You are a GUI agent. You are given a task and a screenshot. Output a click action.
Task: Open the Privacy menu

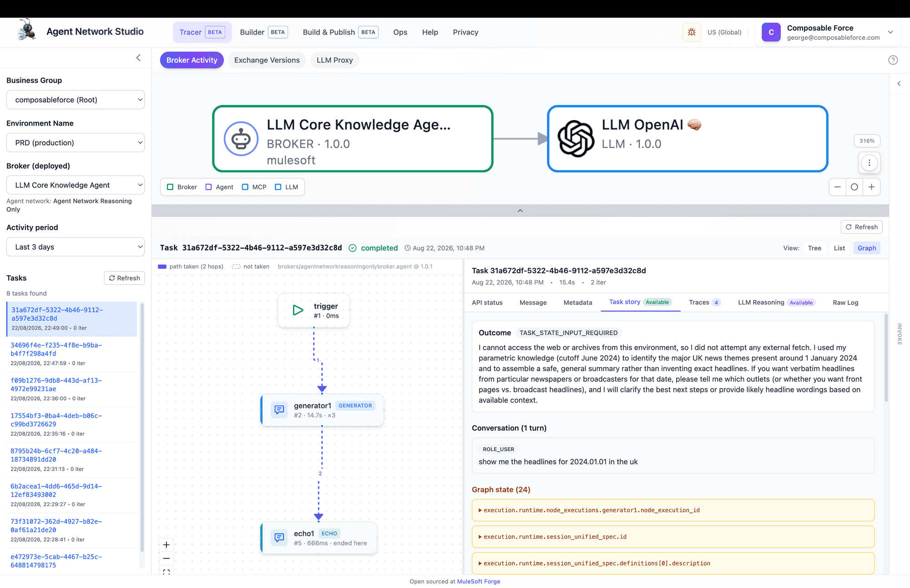tap(465, 32)
